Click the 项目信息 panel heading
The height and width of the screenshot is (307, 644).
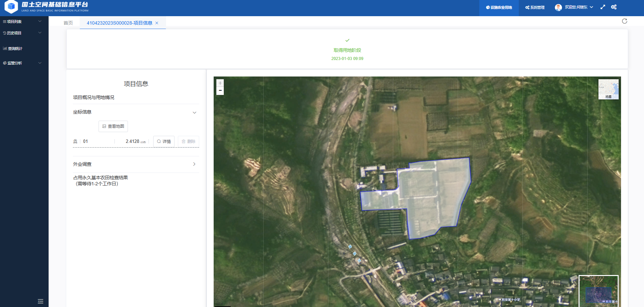(136, 84)
